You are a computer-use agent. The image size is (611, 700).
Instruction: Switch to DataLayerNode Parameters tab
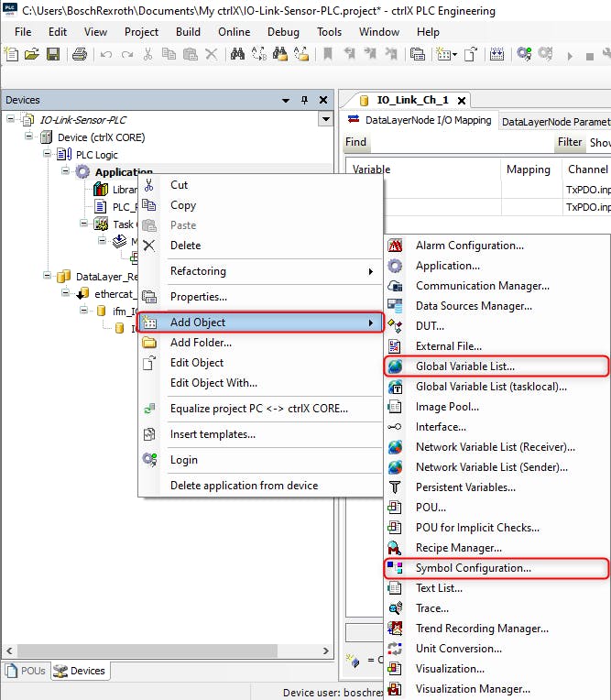tap(555, 122)
